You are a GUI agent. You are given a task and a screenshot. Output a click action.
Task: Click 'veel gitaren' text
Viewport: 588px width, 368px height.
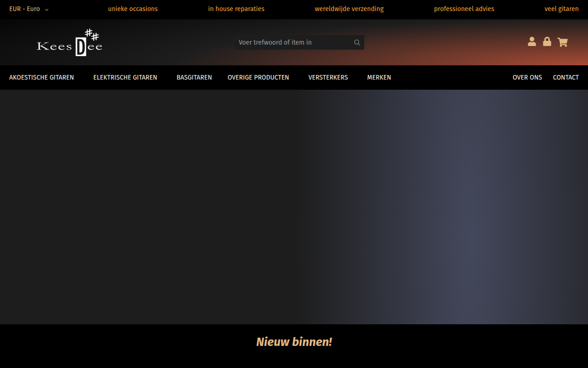click(561, 9)
